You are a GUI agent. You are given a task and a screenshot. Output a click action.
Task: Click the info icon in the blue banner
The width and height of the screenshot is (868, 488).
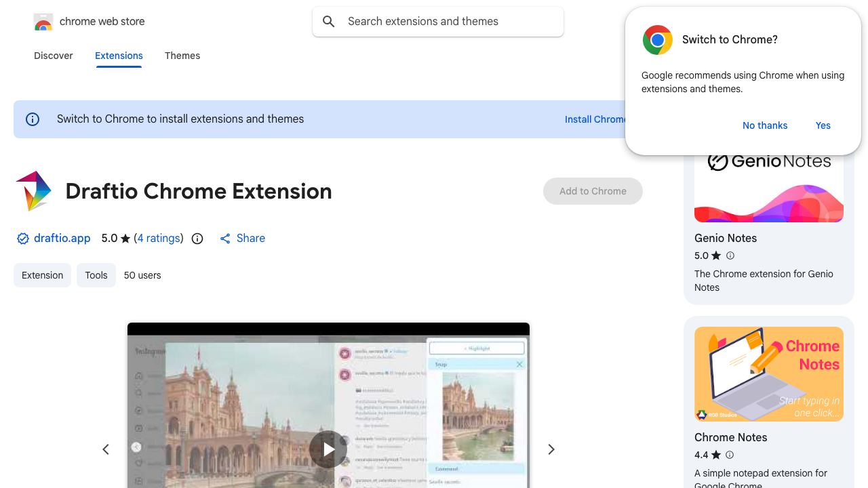point(33,119)
